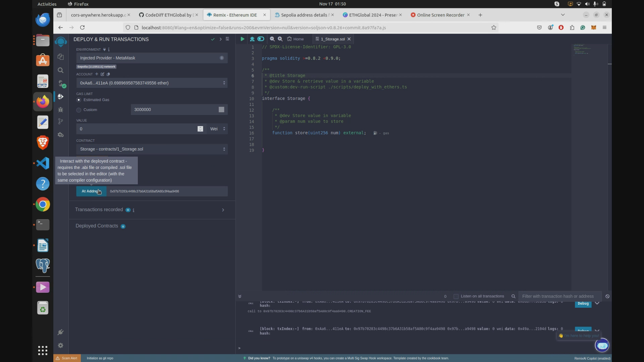This screenshot has width=644, height=362.
Task: Check Listen on all transactions
Action: [456, 296]
